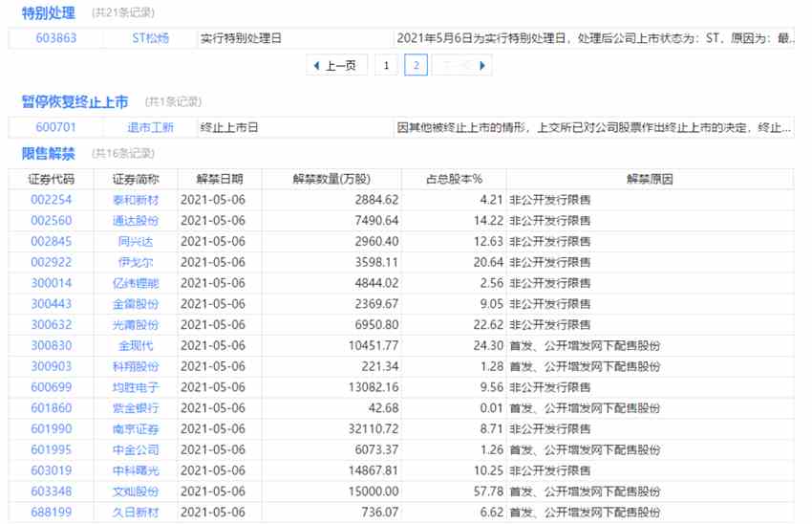Open 亿纬锂能 stock name link
Viewport: 812px width, 524px height.
click(136, 283)
